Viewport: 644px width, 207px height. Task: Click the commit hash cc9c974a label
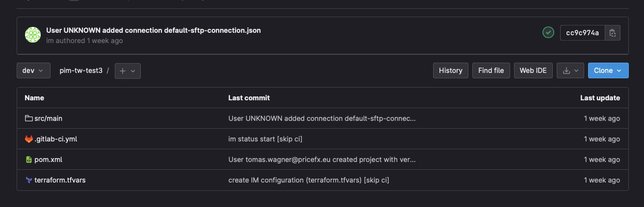[x=582, y=33]
